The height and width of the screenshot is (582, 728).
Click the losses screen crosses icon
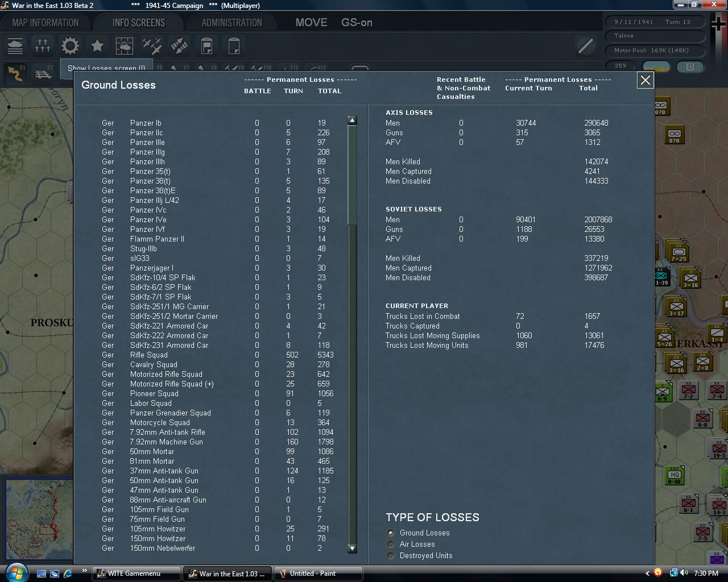tap(43, 45)
